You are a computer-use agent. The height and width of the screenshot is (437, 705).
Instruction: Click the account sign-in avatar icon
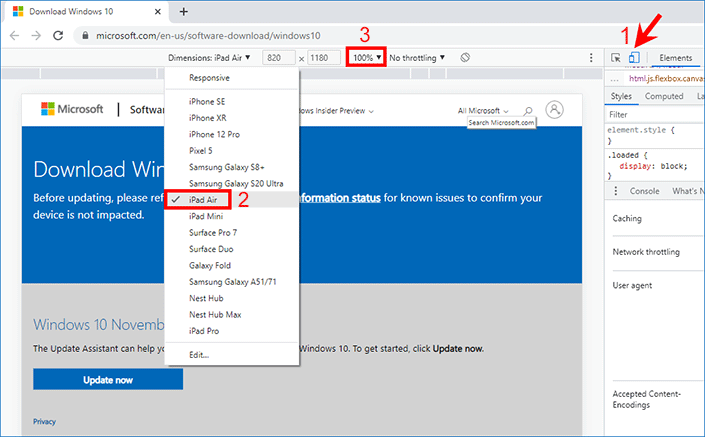coord(554,110)
